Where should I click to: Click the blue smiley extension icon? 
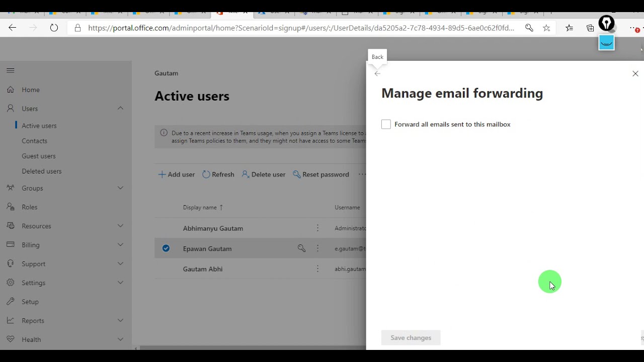point(606,43)
